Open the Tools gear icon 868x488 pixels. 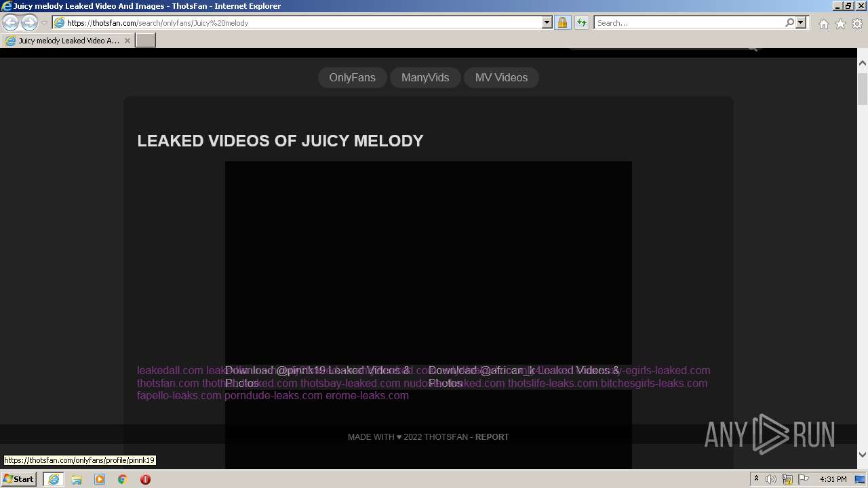(x=857, y=24)
